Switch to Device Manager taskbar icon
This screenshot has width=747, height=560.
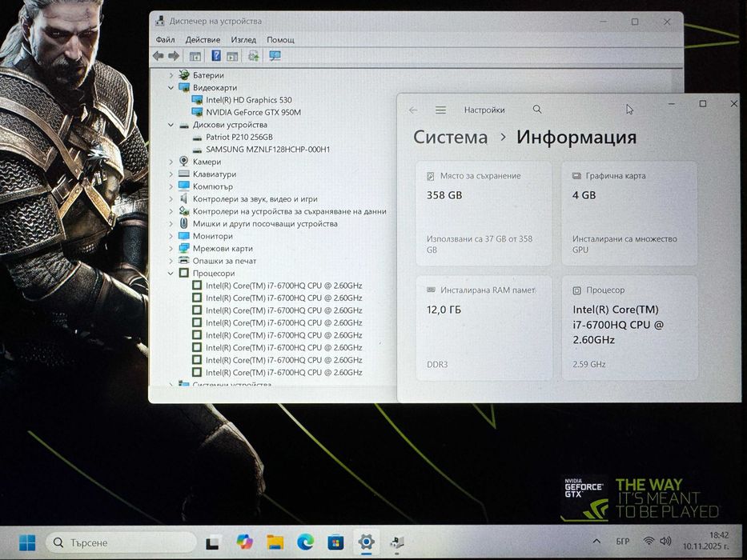click(x=396, y=542)
